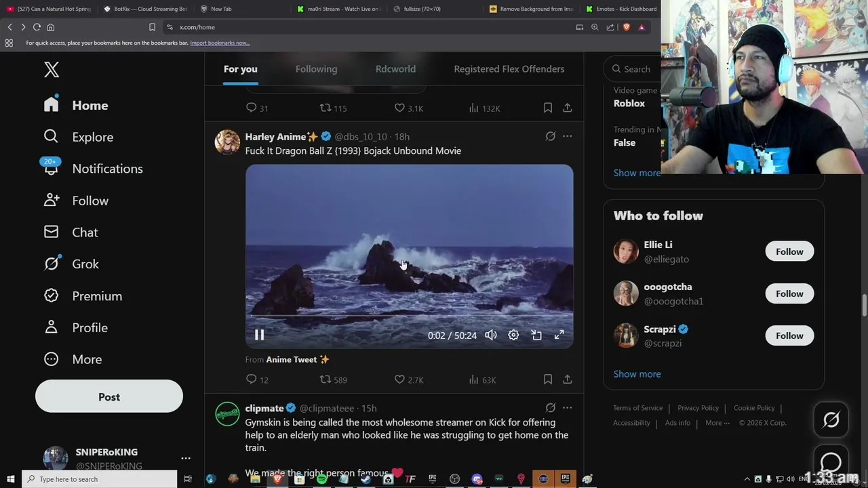The width and height of the screenshot is (868, 488).
Task: Open Grok actions on clipmate post
Action: click(551, 408)
